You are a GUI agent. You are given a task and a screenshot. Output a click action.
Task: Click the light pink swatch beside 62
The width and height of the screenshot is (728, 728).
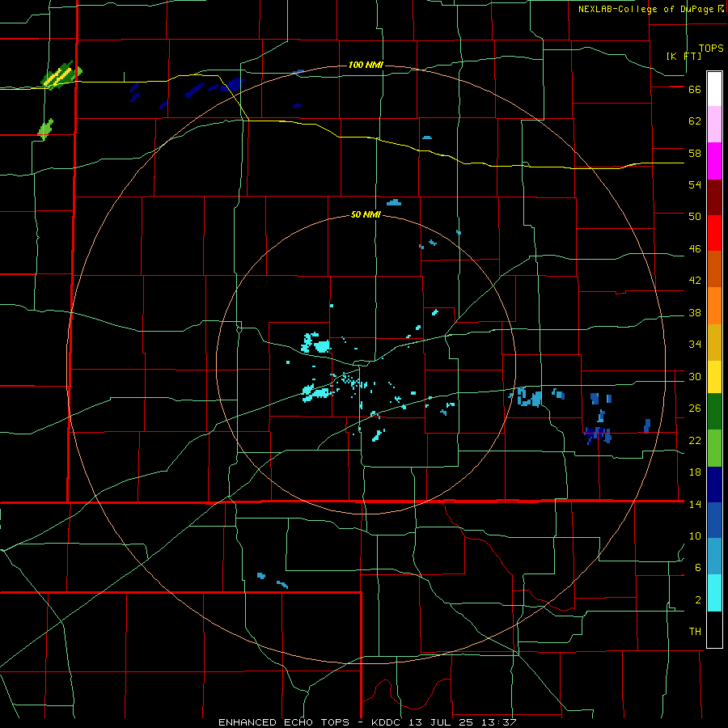coord(714,124)
